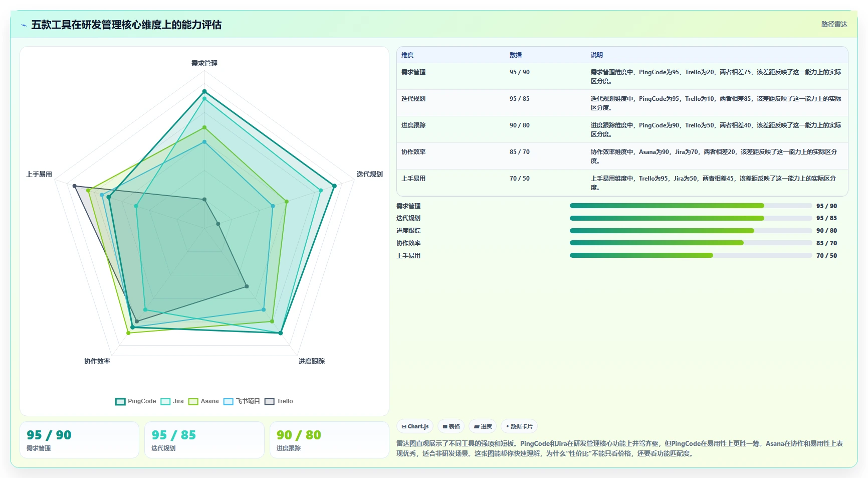
Task: Select the 进度跟踪 axis label on the radar chart
Action: pos(312,361)
